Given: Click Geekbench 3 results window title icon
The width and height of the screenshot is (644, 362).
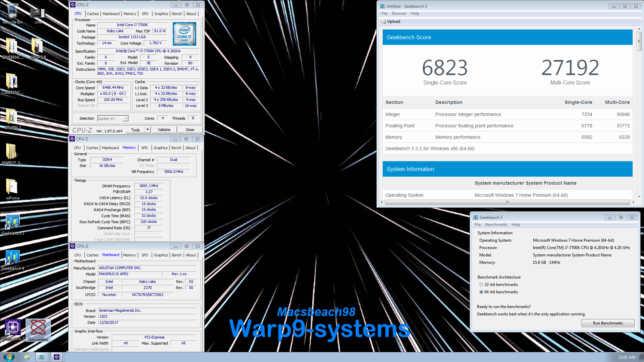Looking at the screenshot, I should tap(382, 6).
